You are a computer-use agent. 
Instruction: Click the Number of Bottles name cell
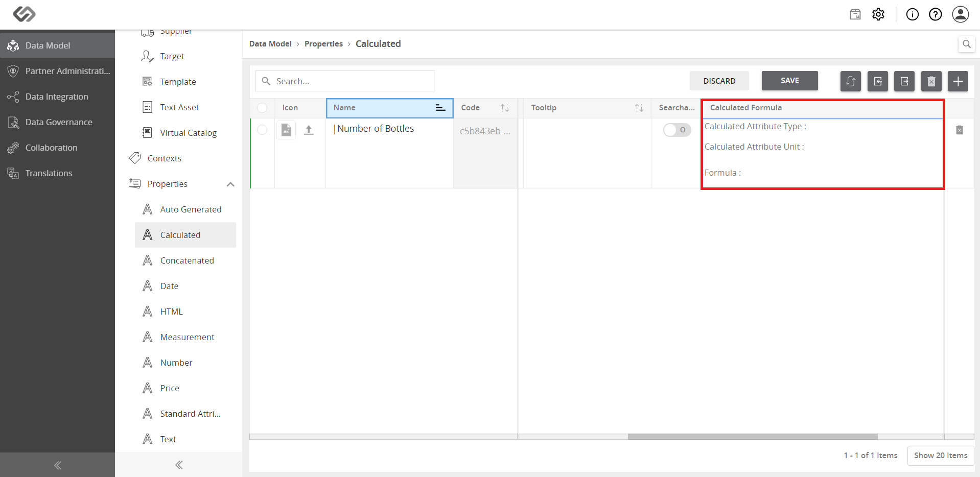click(x=389, y=153)
